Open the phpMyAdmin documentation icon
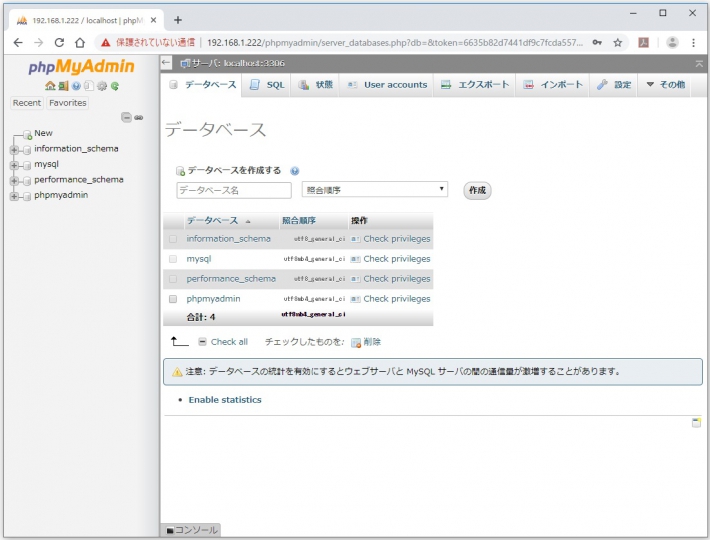The height and width of the screenshot is (540, 710). [76, 86]
